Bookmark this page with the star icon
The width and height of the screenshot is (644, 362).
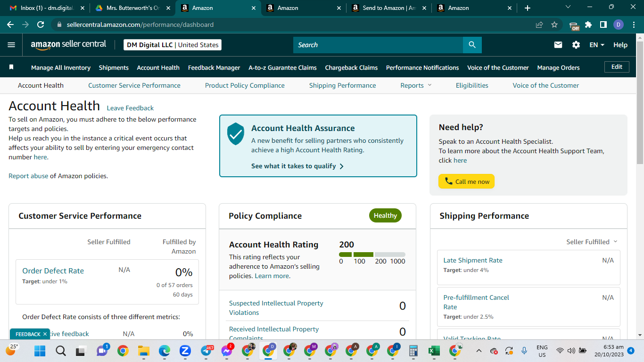click(x=554, y=25)
